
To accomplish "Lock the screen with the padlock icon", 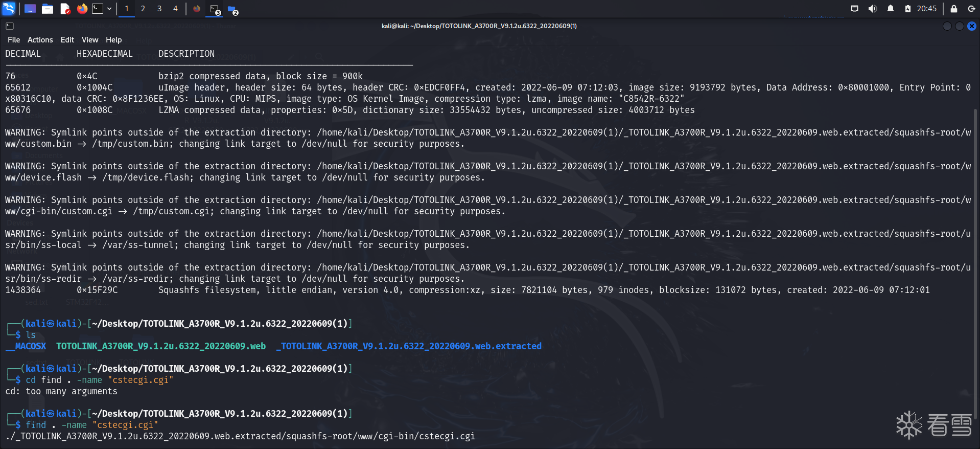I will pyautogui.click(x=954, y=9).
